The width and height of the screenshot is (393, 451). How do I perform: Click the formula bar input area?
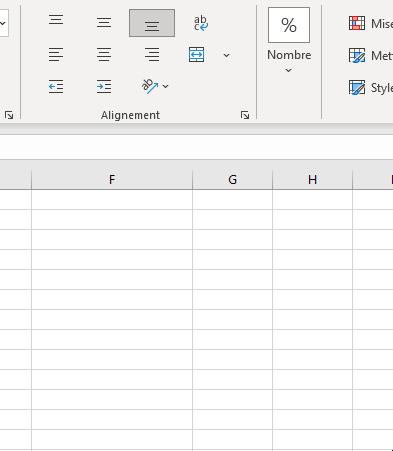[x=196, y=147]
